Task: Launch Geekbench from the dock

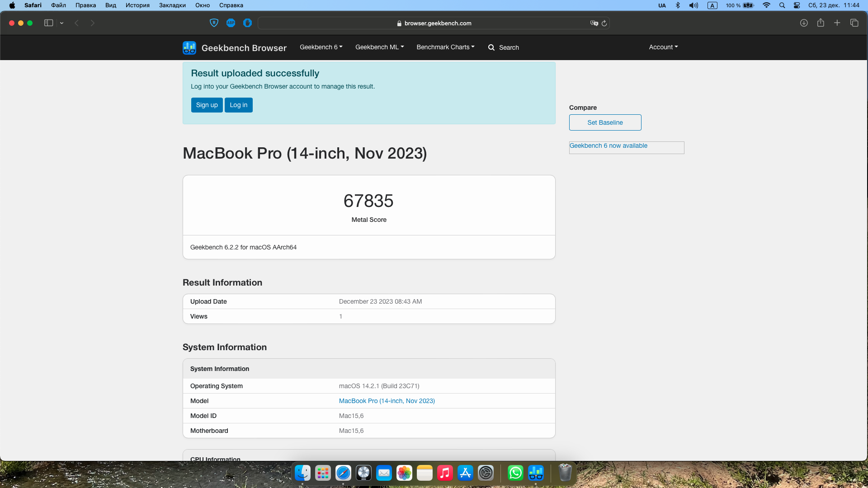Action: click(536, 473)
